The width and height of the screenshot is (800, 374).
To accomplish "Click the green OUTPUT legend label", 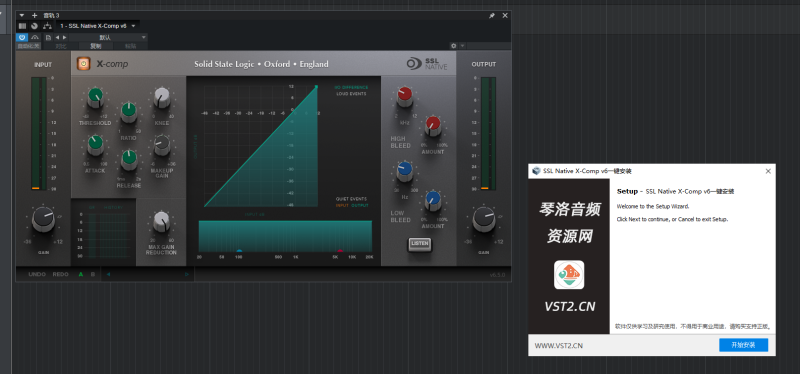I will coord(359,206).
